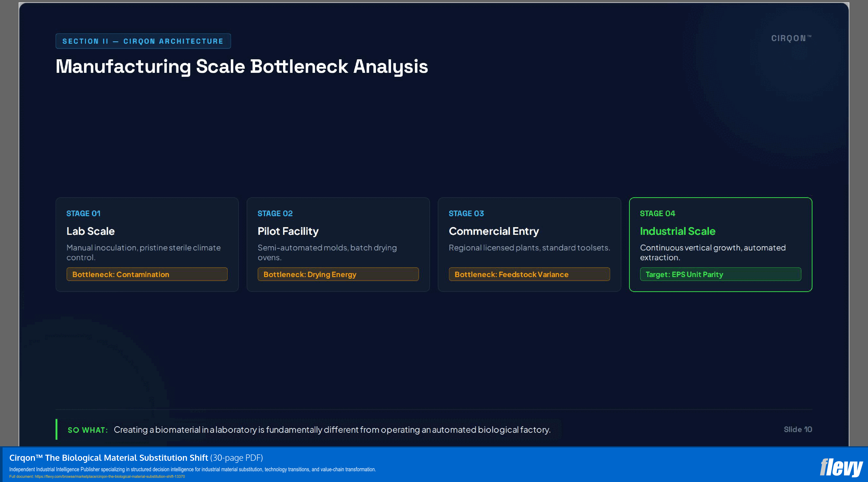The height and width of the screenshot is (482, 868).
Task: Select the Manual inoculation description text
Action: tap(143, 253)
